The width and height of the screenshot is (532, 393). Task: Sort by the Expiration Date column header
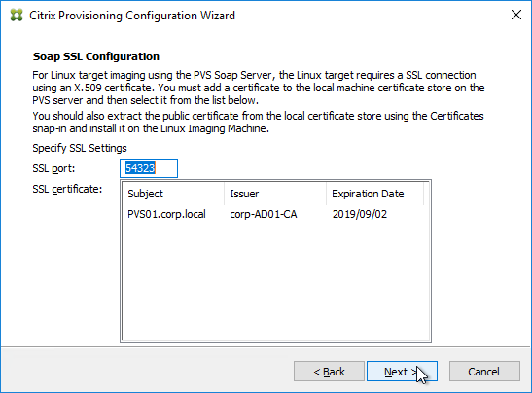[374, 194]
